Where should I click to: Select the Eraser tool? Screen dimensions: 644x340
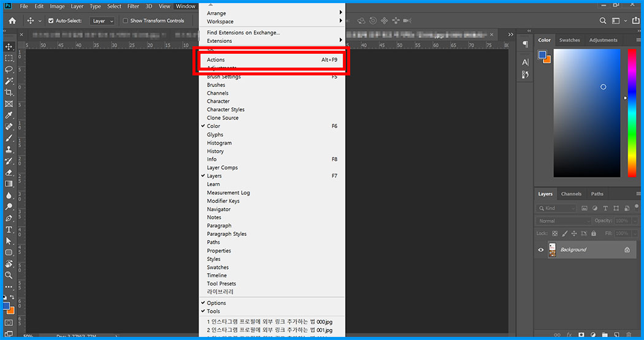coord(9,173)
